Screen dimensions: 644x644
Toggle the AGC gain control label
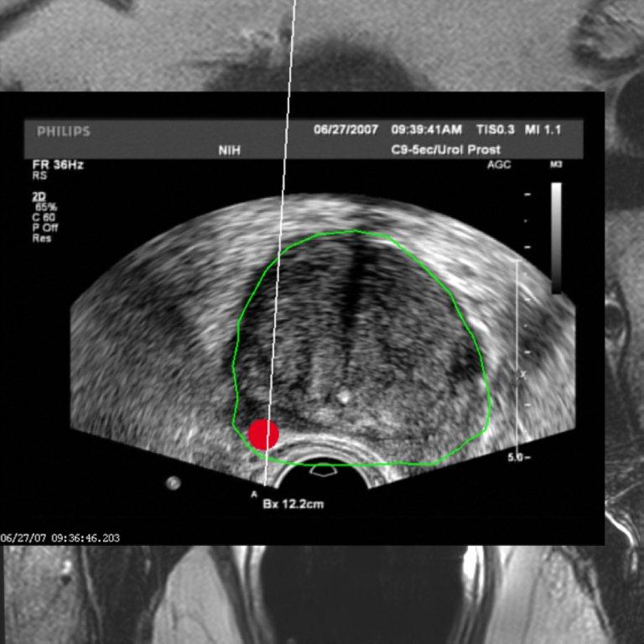pyautogui.click(x=499, y=165)
